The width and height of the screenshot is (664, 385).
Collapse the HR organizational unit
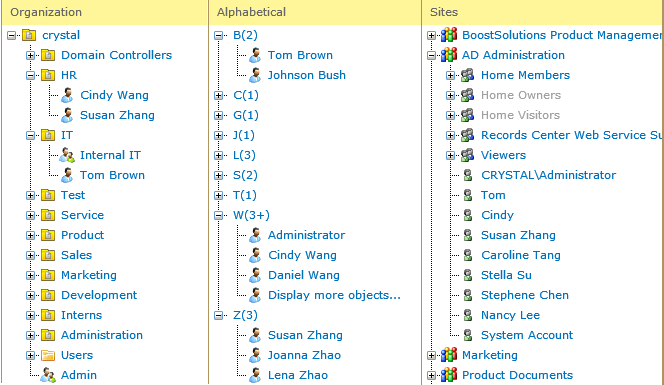click(30, 76)
